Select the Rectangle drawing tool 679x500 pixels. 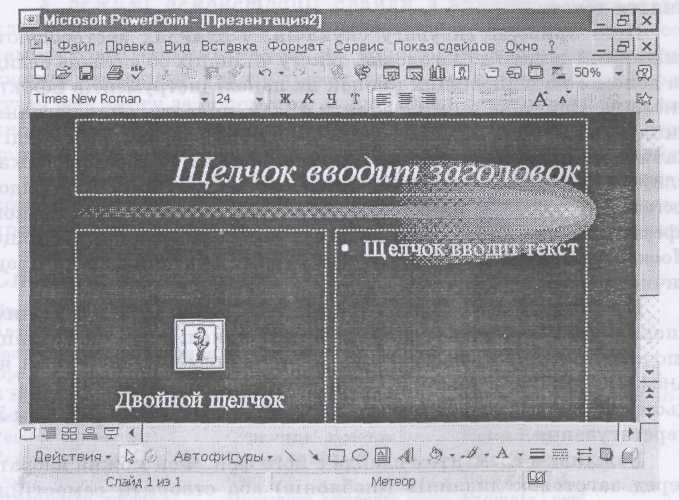(336, 455)
